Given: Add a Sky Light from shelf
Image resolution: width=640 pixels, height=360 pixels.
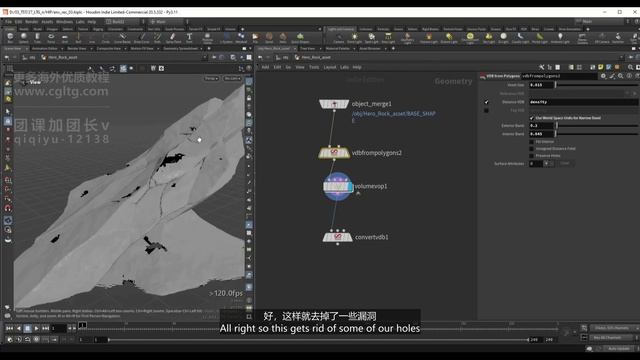Looking at the screenshot, I should pyautogui.click(x=489, y=38).
